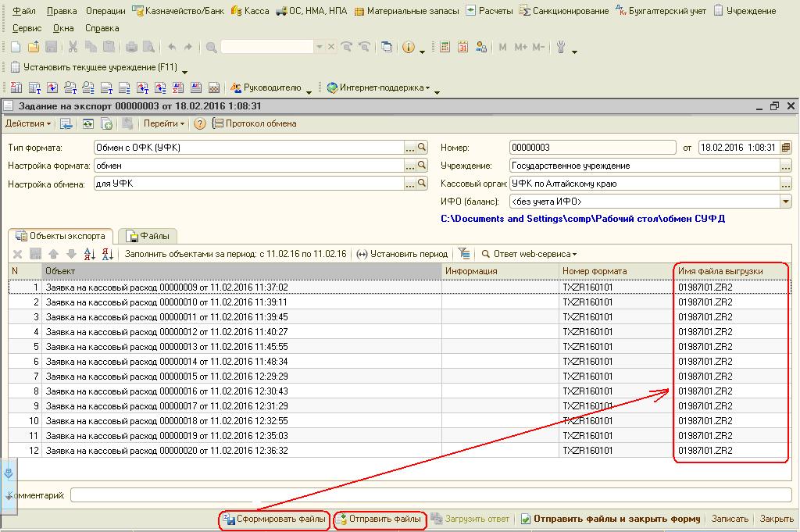Click the new document icon in toolbar
Screen dimensions: 800x532
point(16,48)
